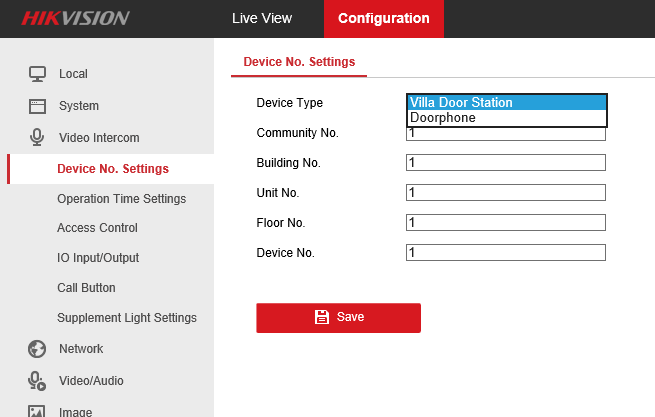The image size is (655, 417).
Task: Click the Floor No. input field
Action: click(x=506, y=223)
